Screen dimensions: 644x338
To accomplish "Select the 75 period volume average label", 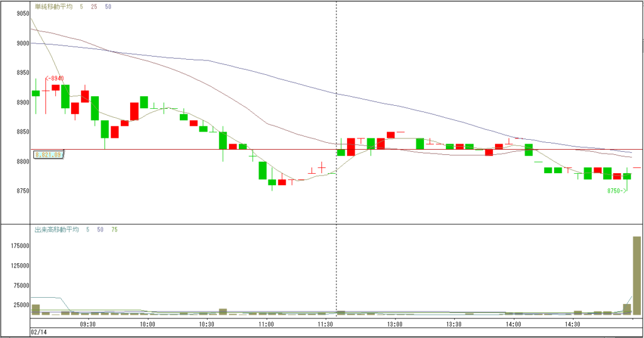I will tap(114, 230).
